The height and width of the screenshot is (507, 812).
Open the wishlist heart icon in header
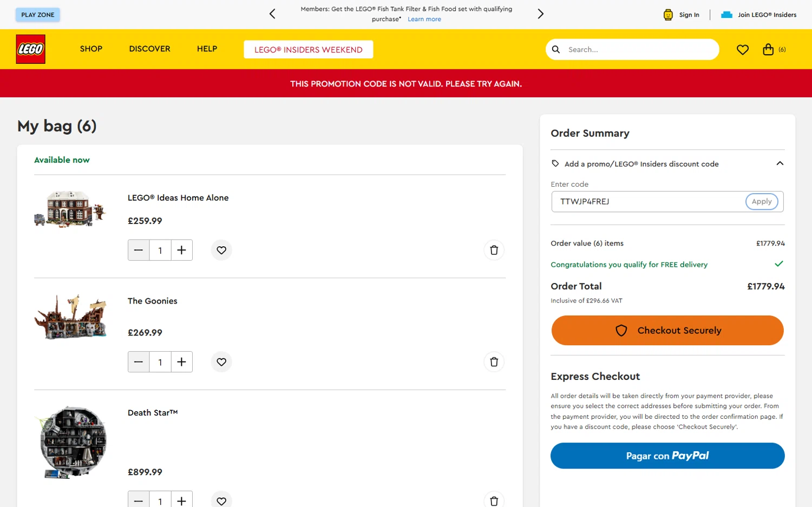(743, 50)
